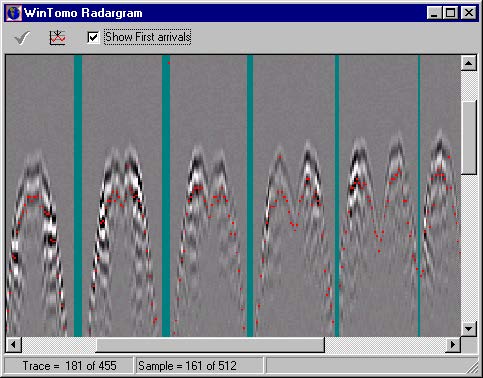This screenshot has height=378, width=483.
Task: Click the horizontal scrollbar left arrow
Action: 14,344
